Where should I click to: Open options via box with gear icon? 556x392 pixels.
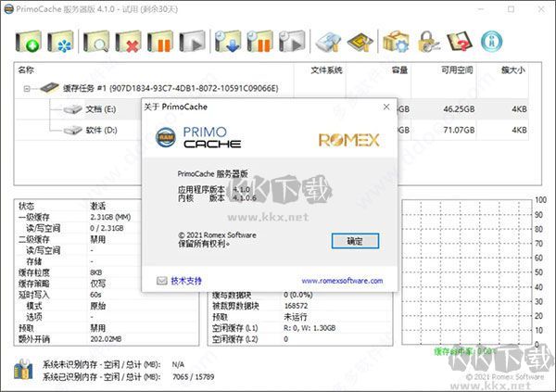click(x=396, y=42)
